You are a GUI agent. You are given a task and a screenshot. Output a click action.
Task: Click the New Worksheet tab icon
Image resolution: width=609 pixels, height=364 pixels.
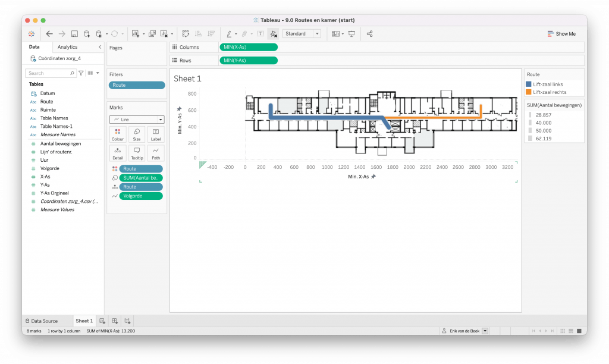coord(102,321)
